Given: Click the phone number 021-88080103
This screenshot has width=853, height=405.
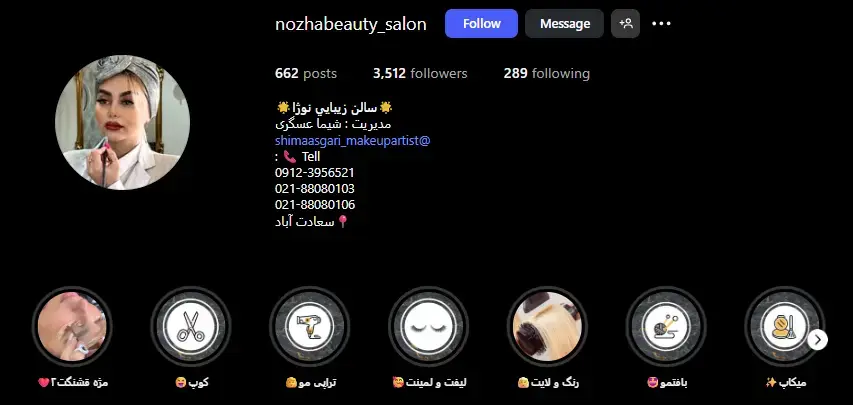Looking at the screenshot, I should pos(315,189).
